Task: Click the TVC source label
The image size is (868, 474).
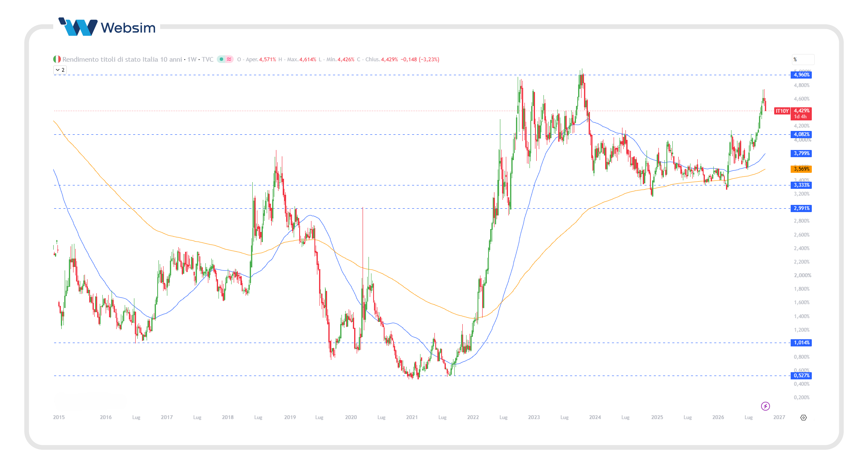Action: click(207, 59)
